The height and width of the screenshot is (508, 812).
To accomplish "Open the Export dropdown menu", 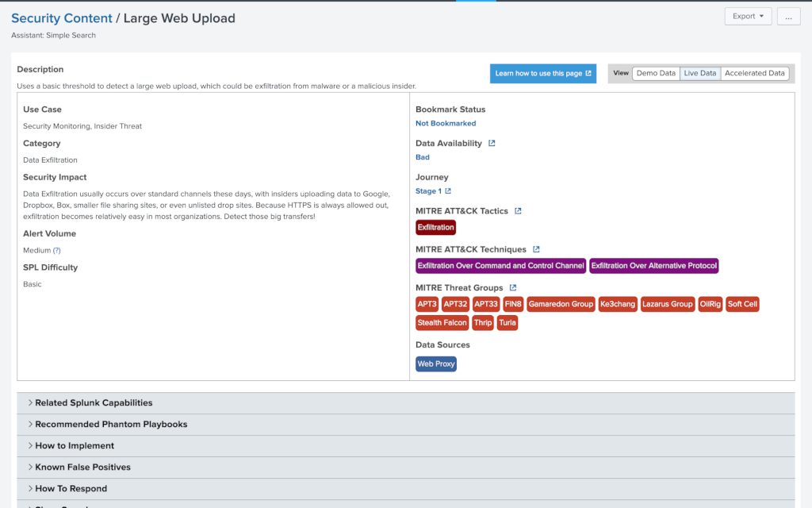I will click(x=748, y=16).
